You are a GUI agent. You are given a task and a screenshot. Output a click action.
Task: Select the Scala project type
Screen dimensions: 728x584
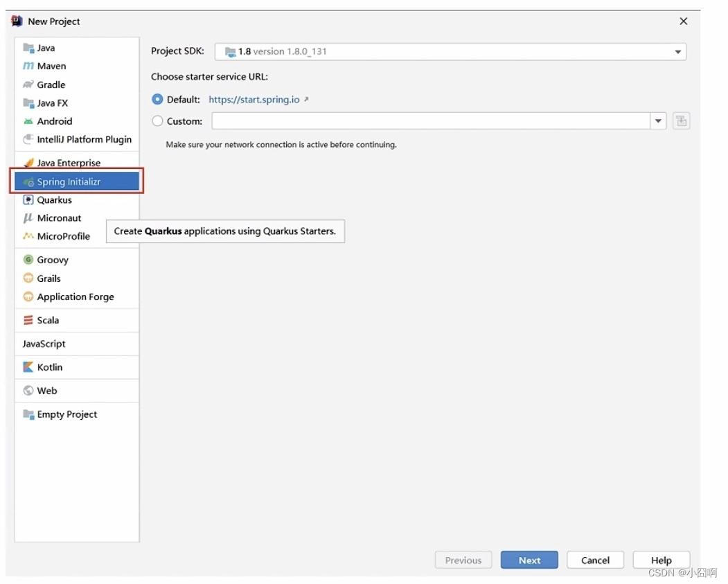pos(47,320)
